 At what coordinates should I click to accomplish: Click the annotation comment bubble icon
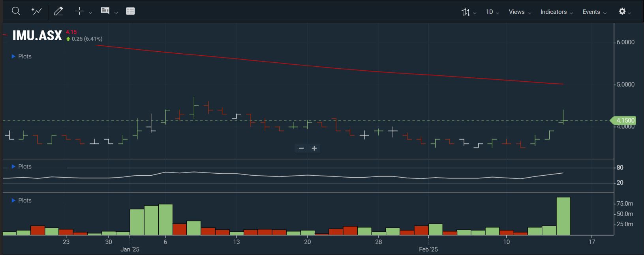click(105, 11)
